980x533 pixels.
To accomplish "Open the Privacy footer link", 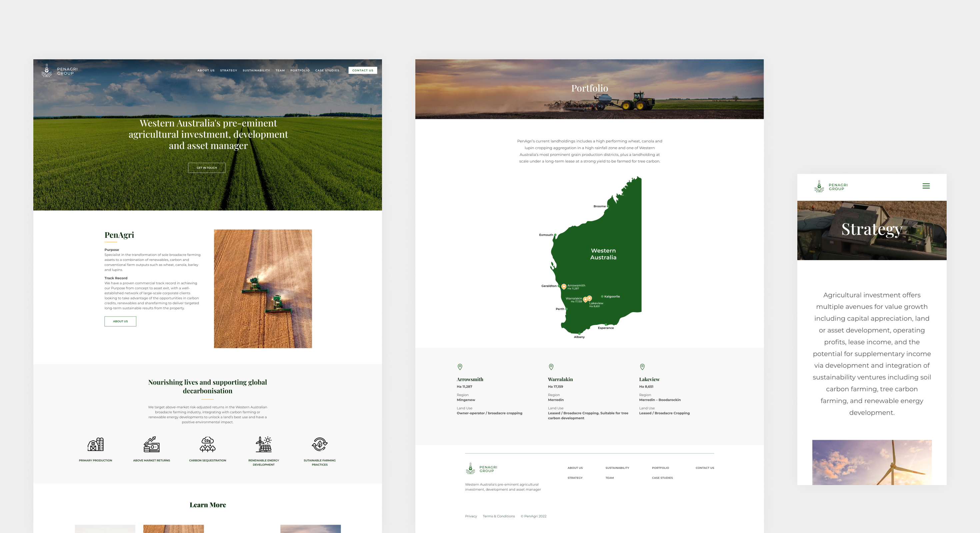I will 471,516.
